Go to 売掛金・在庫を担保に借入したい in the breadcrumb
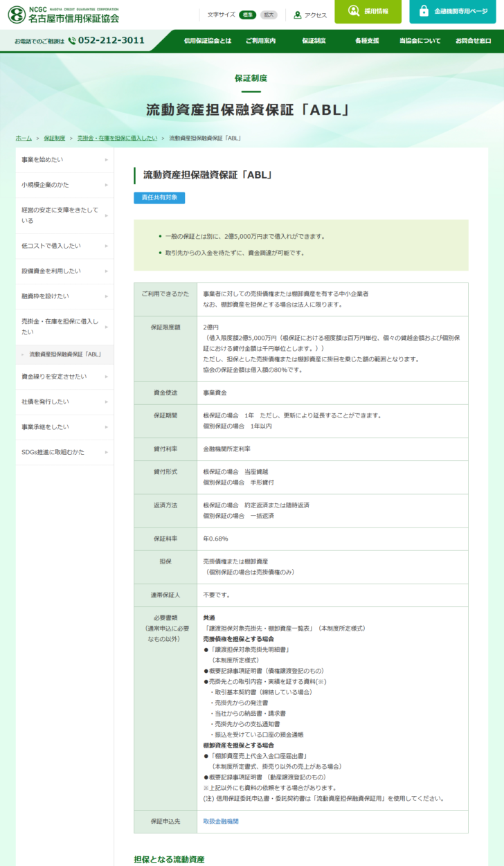Viewport: 504px width, 866px height. pyautogui.click(x=117, y=138)
